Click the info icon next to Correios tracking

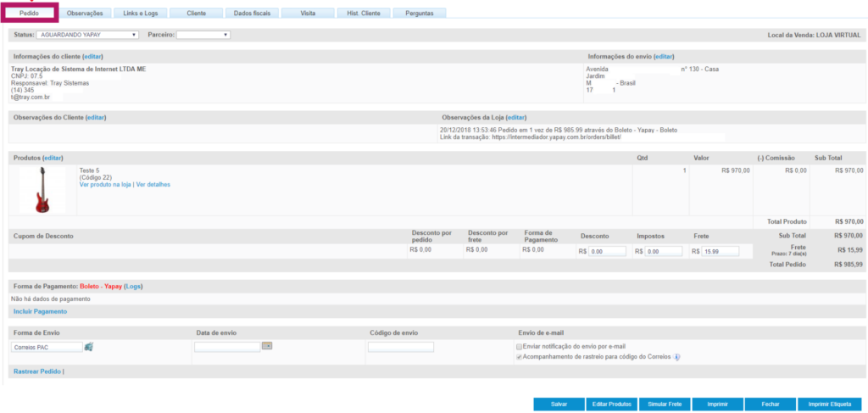point(676,357)
